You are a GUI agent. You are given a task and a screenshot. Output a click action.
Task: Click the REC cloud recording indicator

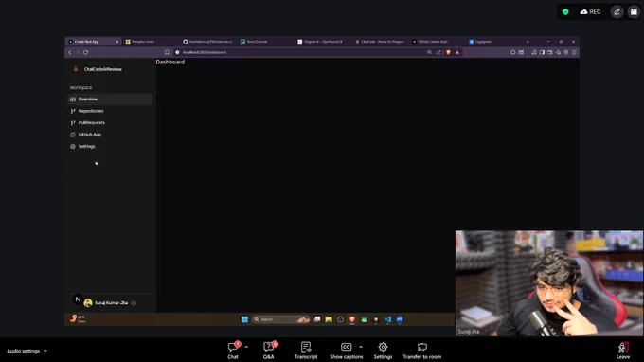tap(590, 12)
